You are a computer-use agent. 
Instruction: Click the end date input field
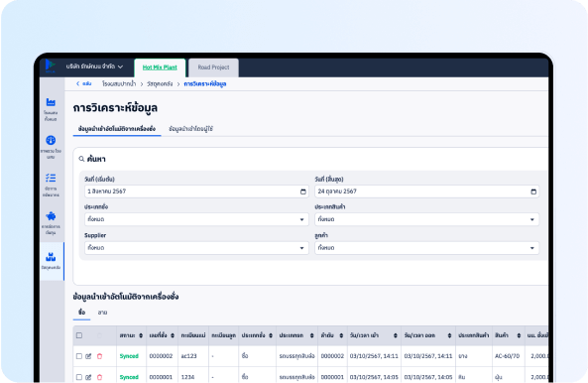[x=426, y=191]
